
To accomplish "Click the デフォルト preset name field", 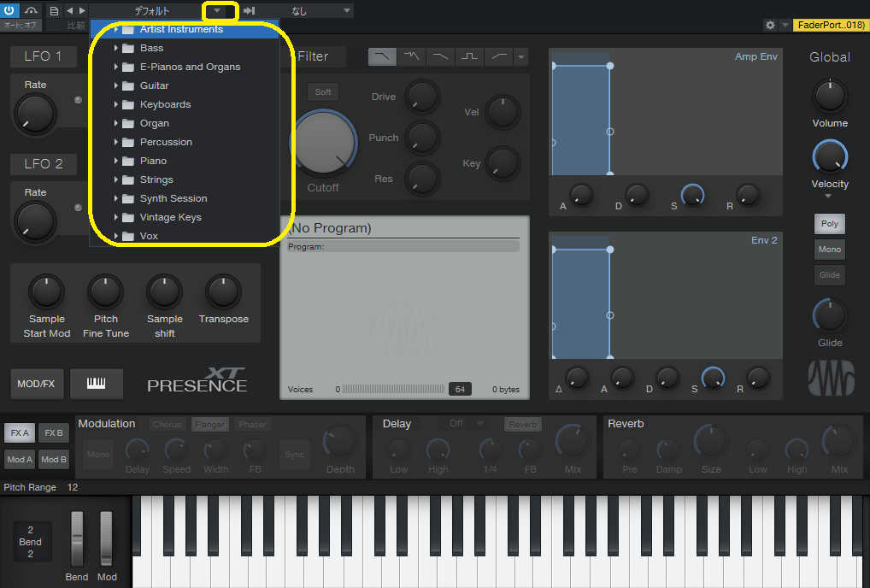I will click(151, 10).
